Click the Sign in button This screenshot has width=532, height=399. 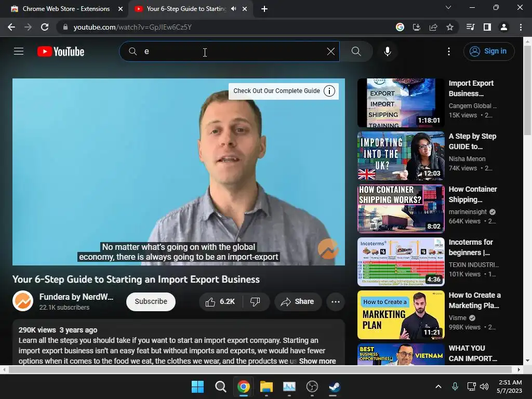489,51
